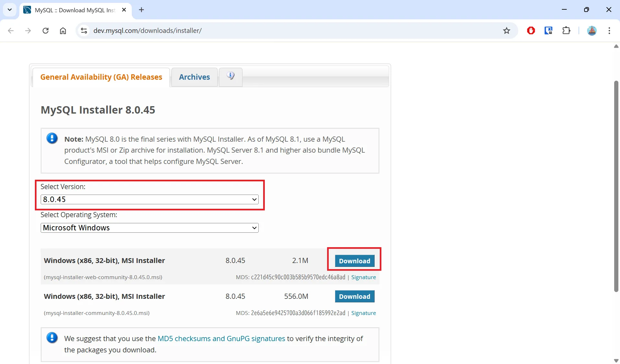Bookmark this page with star icon

point(506,31)
